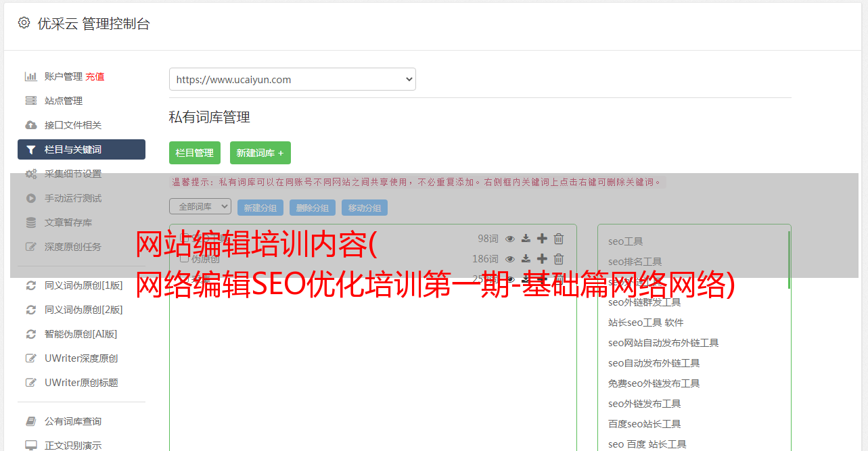The height and width of the screenshot is (451, 868).
Task: Click the trash icon in the 186词 row
Action: (559, 259)
